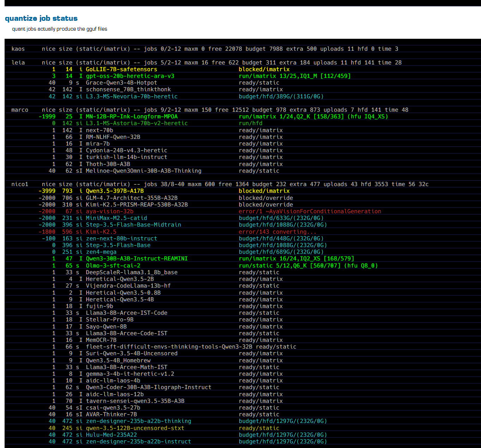Select the RM-NLHF-Qwen-32B model name

pyautogui.click(x=113, y=137)
